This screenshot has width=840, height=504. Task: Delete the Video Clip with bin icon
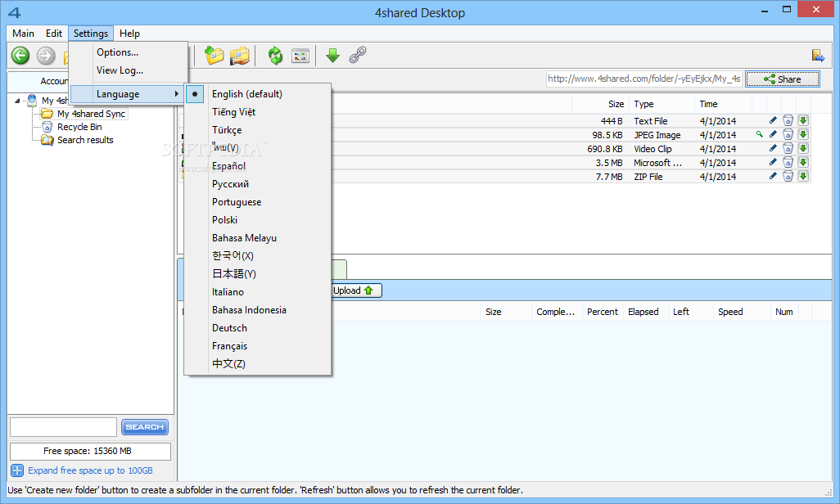pyautogui.click(x=788, y=148)
